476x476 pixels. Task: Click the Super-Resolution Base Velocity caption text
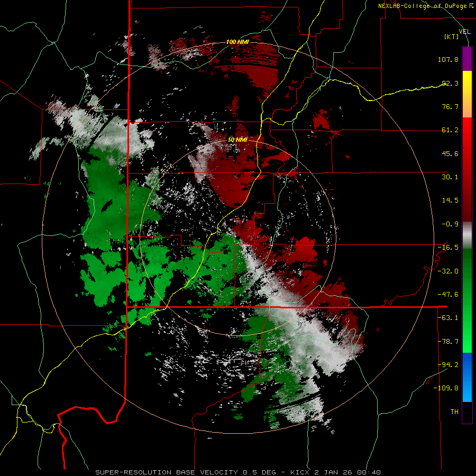coord(237,472)
